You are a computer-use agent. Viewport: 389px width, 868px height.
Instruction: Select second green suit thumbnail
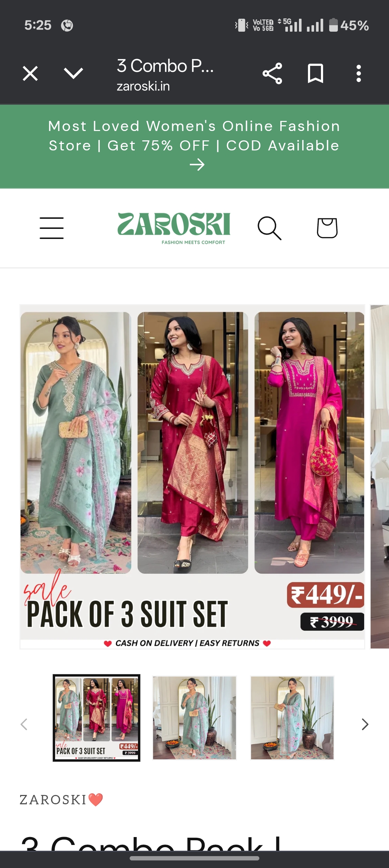click(194, 718)
